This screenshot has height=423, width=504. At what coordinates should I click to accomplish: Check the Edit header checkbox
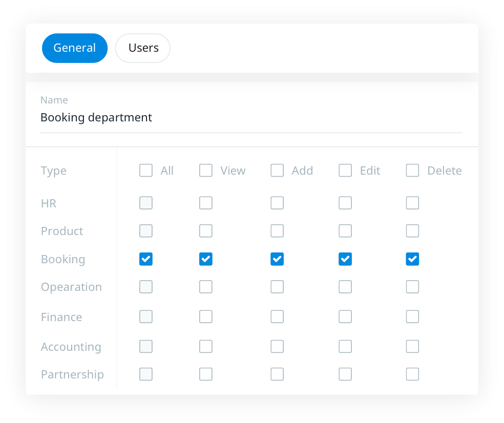(x=345, y=171)
